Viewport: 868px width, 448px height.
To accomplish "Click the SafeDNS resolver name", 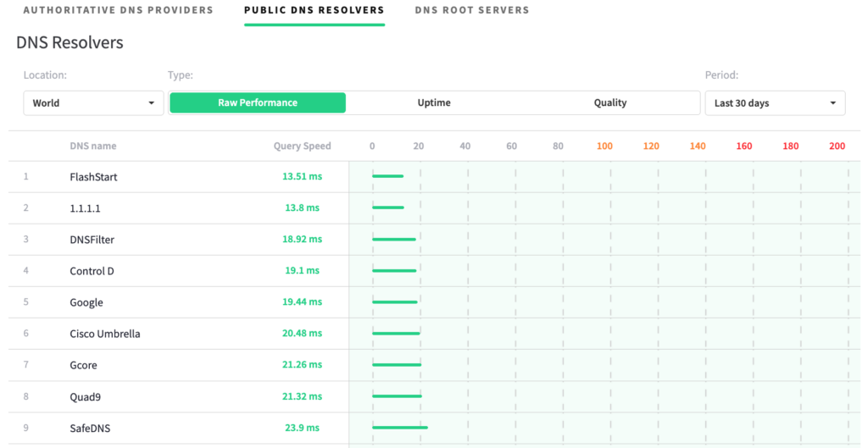I will click(90, 428).
